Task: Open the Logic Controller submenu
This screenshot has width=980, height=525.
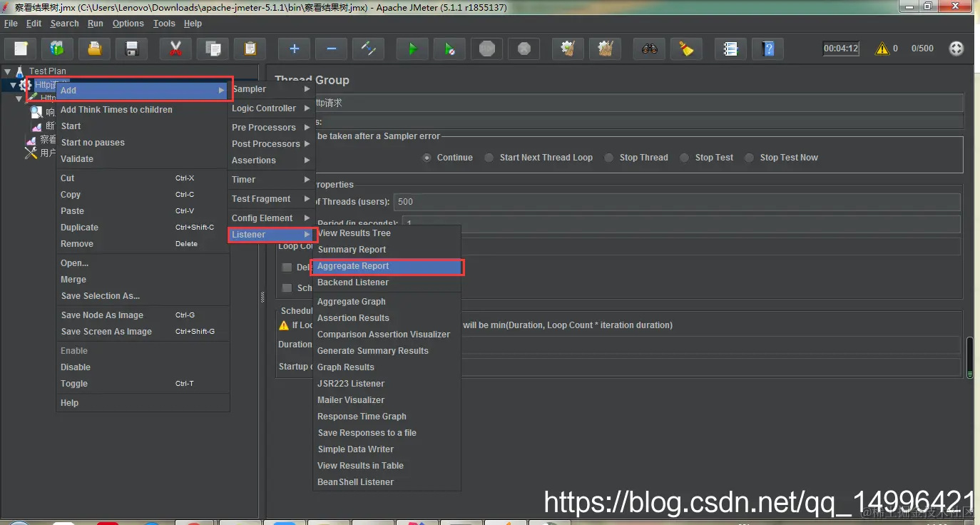Action: tap(271, 108)
